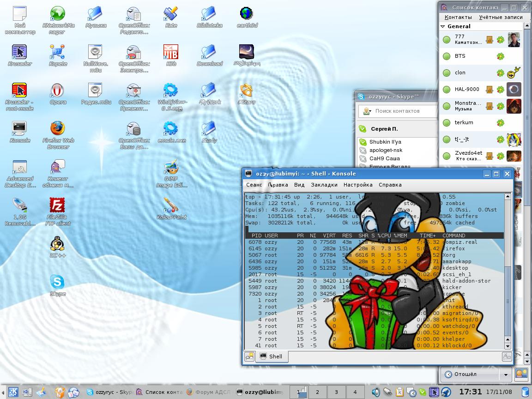Open the Вид menu in Konsole

[x=299, y=185]
